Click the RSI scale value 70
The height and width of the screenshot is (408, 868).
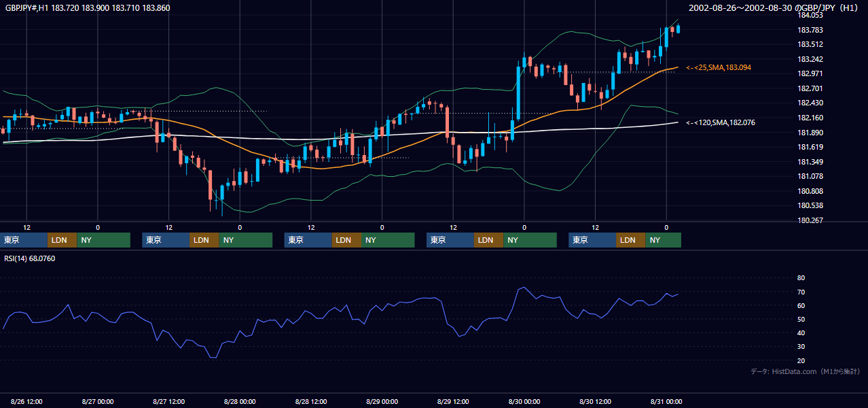(x=801, y=292)
